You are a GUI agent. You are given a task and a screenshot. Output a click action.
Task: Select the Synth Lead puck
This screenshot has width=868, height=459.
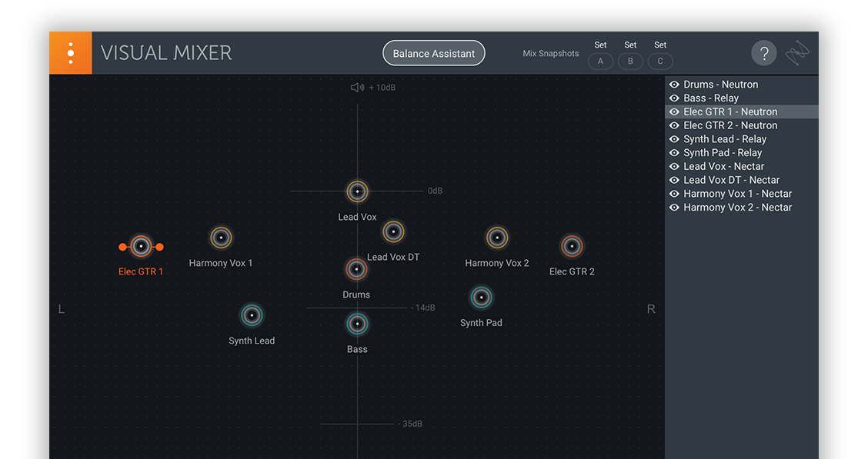(252, 315)
